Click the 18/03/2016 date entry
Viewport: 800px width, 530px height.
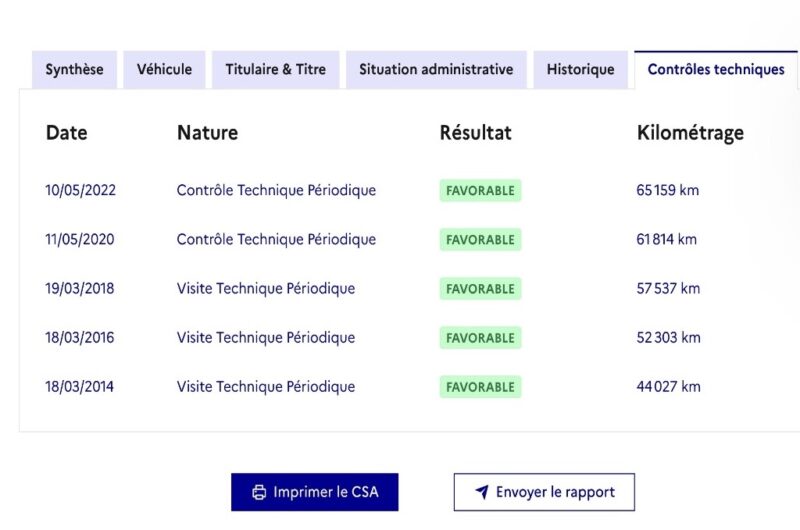[x=80, y=338]
